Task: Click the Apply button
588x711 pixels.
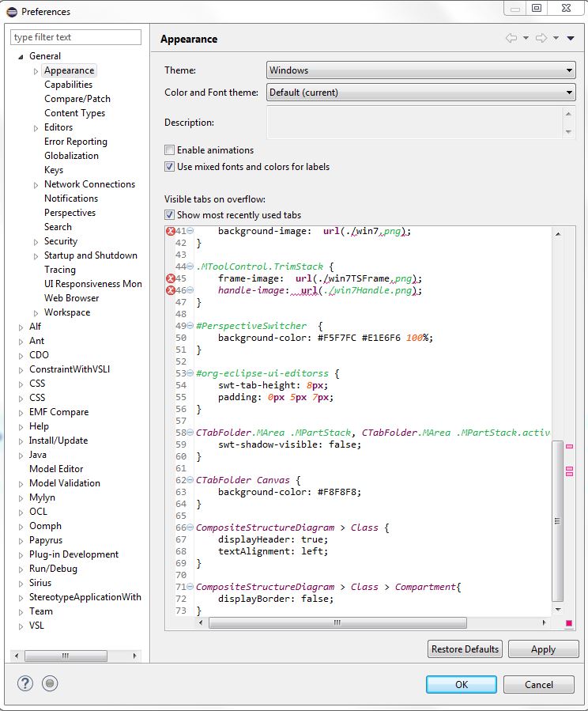Action: pyautogui.click(x=543, y=649)
